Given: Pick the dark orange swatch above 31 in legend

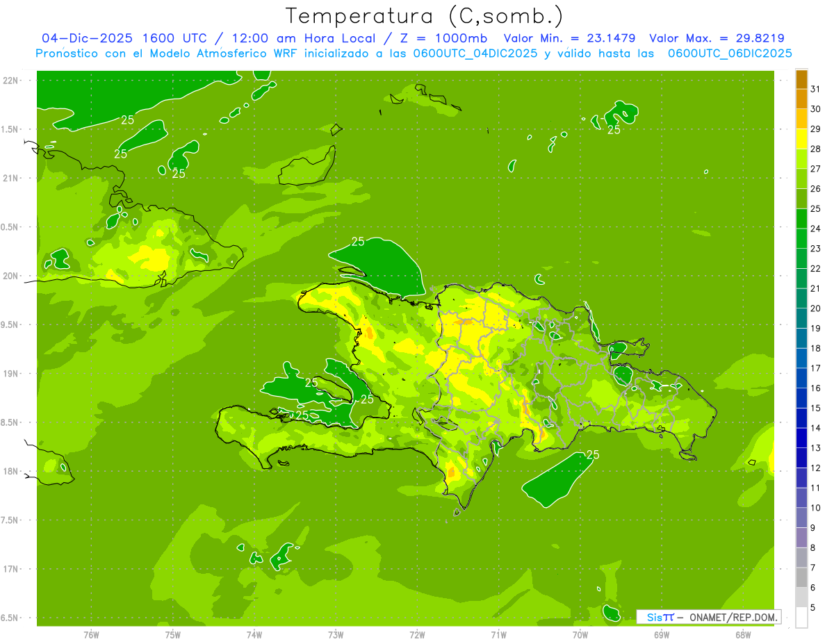Looking at the screenshot, I should click(801, 79).
